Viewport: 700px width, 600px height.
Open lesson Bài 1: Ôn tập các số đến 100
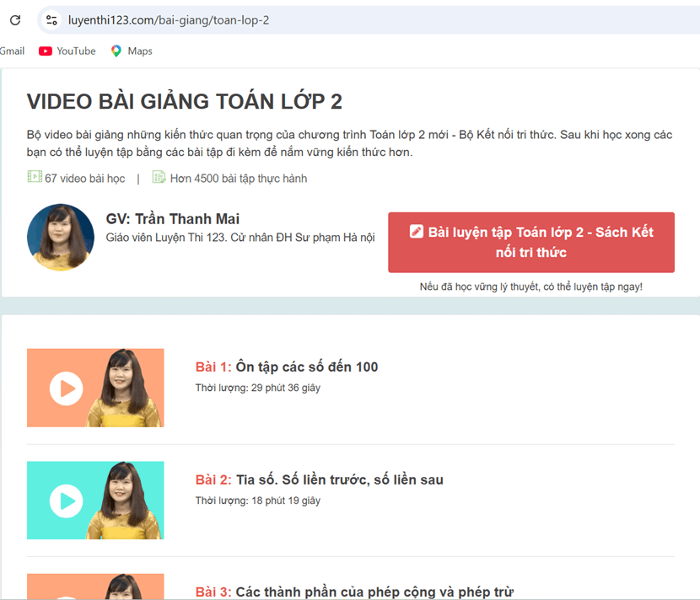pyautogui.click(x=287, y=367)
